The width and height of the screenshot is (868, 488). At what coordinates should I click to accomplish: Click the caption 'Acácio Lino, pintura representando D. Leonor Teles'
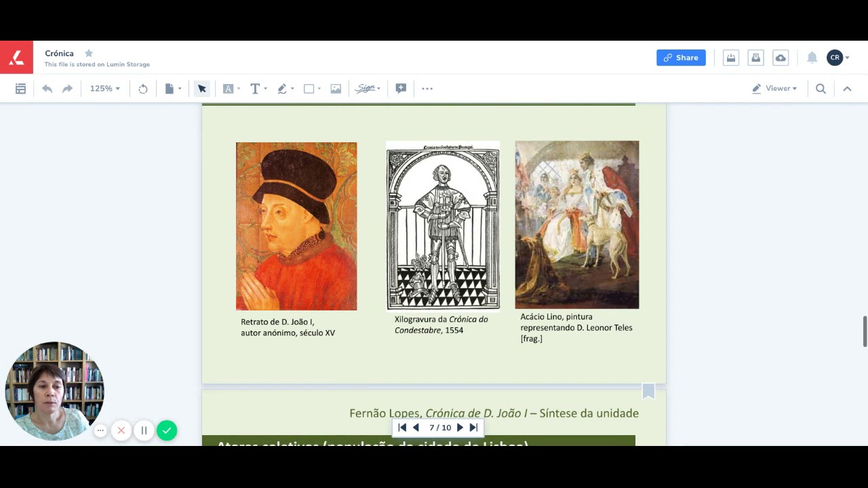tap(576, 322)
